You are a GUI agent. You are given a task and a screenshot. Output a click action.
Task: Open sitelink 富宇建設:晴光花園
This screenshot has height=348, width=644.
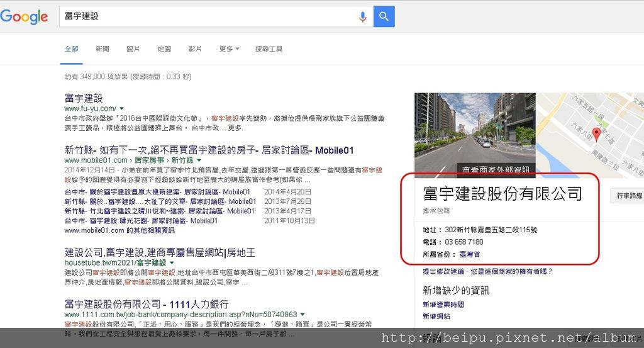pyautogui.click(x=141, y=221)
